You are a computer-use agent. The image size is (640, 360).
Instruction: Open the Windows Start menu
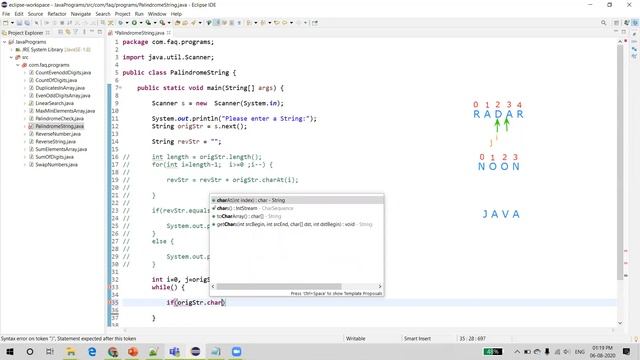pos(10,351)
